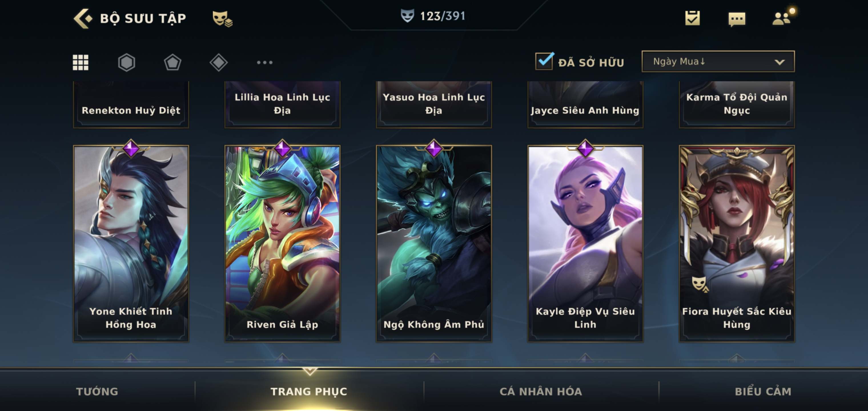Open the three-dots more filters icon
Viewport: 868px width, 411px height.
264,62
